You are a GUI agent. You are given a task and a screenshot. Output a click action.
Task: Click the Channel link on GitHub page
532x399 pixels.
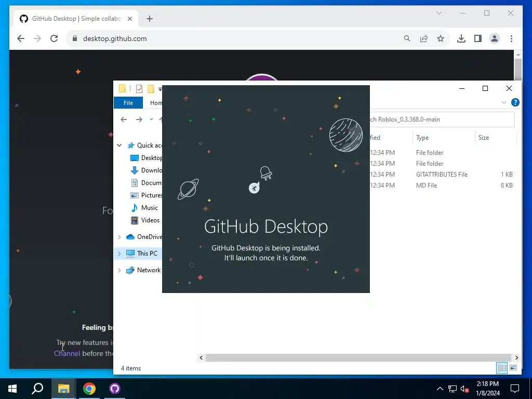click(67, 353)
